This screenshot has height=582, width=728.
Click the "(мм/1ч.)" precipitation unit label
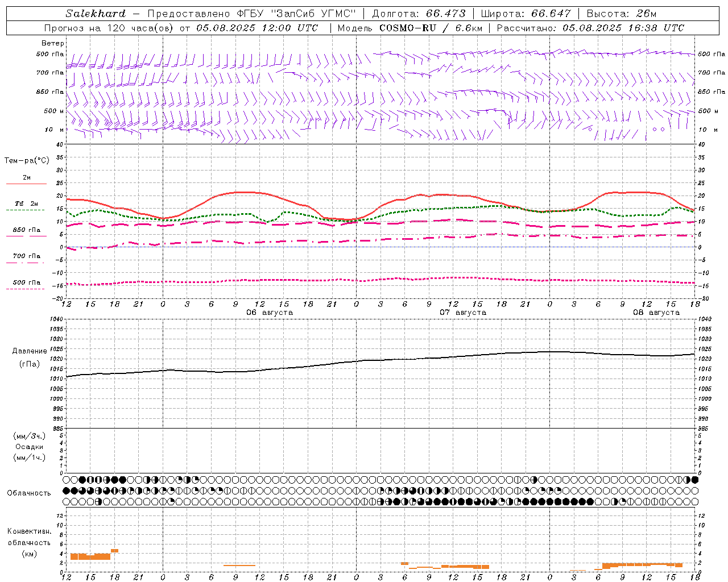30,458
